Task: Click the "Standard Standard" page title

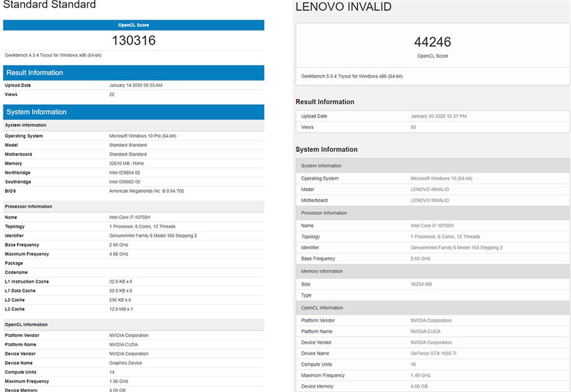Action: [x=50, y=5]
